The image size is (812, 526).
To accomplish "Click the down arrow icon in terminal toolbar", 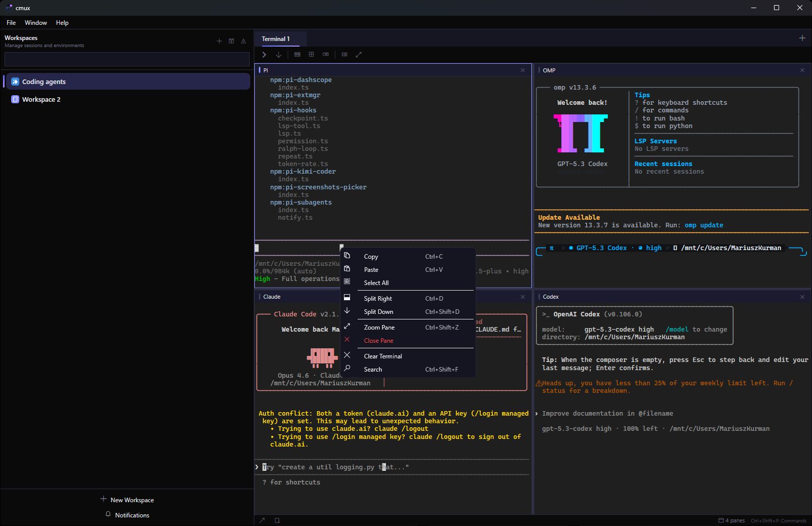I will click(x=279, y=55).
